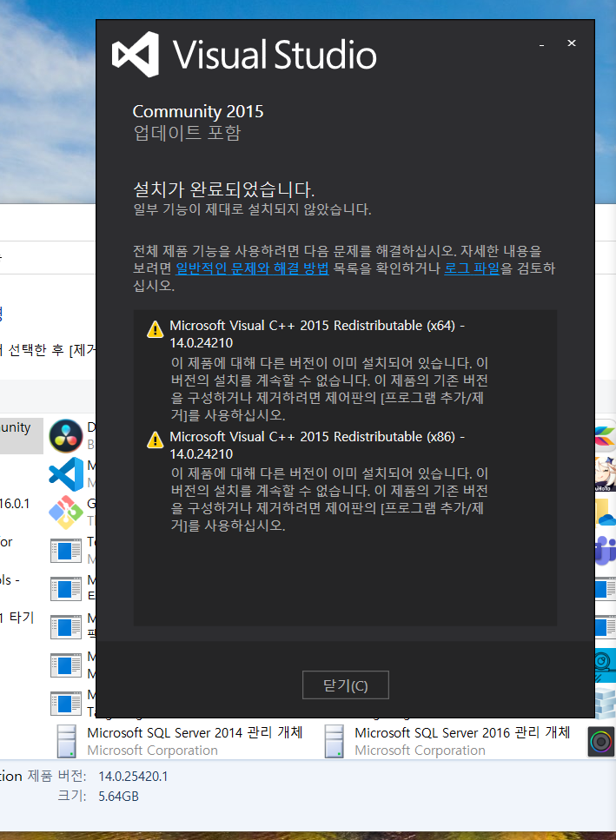Click the 'Community 2015' edition heading

[198, 111]
